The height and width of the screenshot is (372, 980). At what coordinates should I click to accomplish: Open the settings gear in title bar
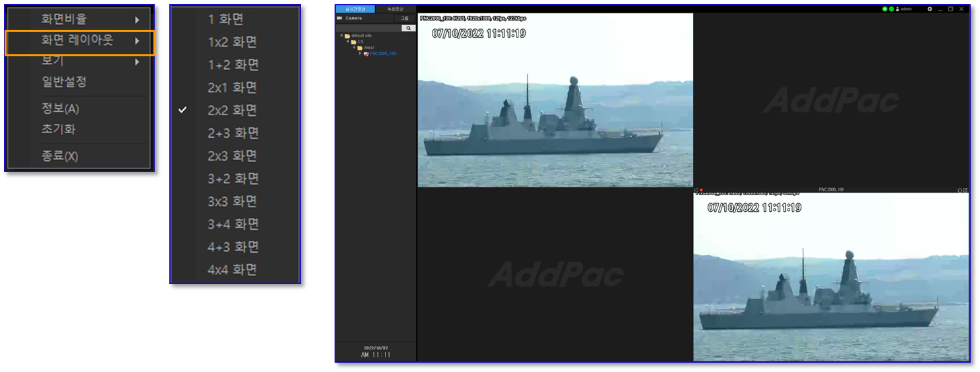(x=929, y=9)
